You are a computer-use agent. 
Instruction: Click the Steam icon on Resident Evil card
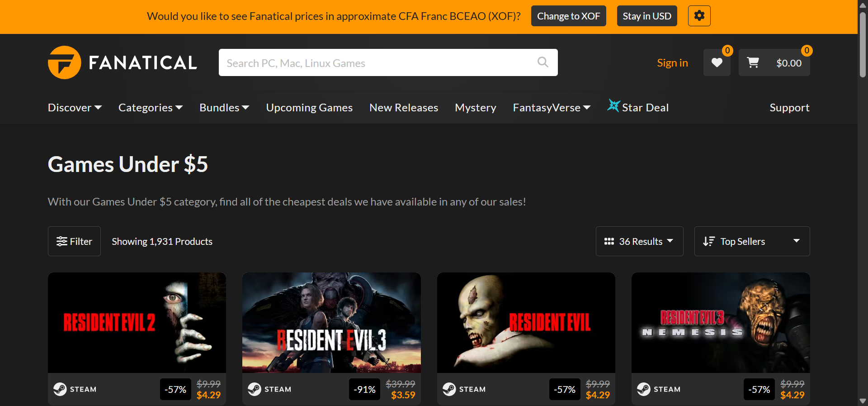(449, 389)
